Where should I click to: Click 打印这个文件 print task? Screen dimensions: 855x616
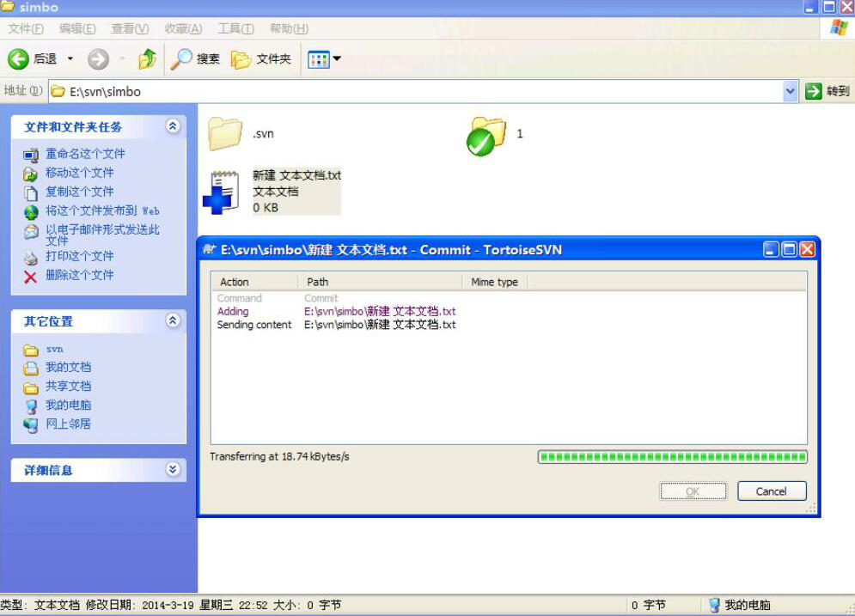(x=80, y=256)
